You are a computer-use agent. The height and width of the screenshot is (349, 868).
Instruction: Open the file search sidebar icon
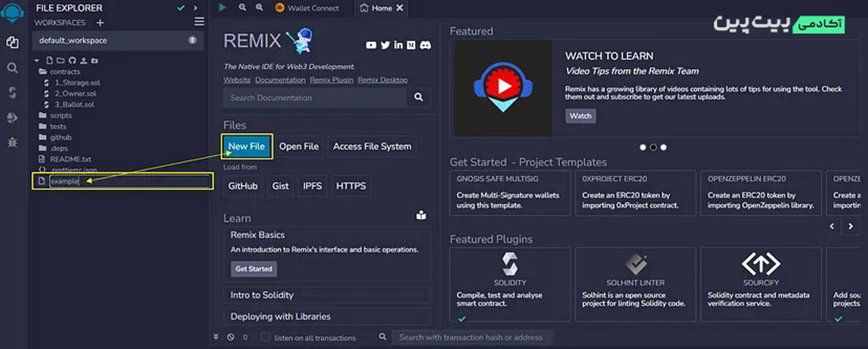[12, 68]
